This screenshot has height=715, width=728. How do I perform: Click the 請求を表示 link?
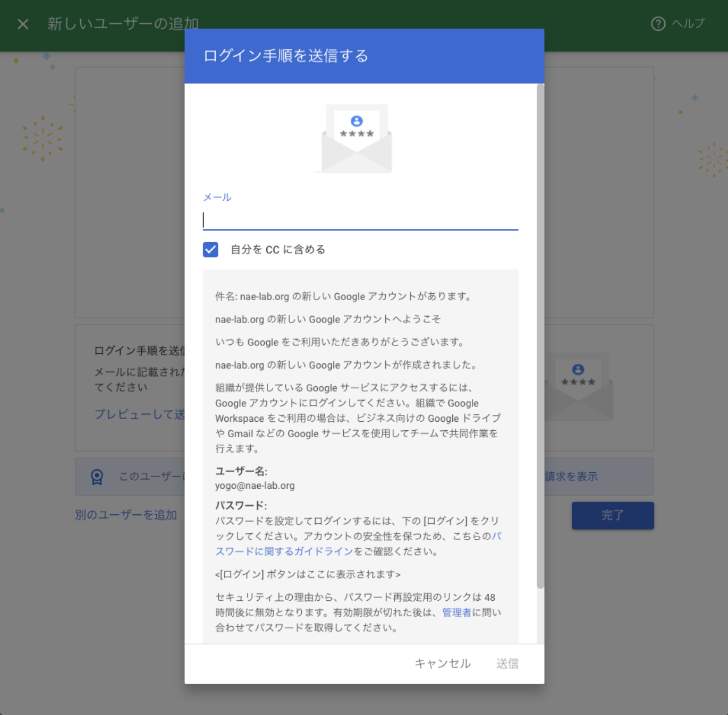tap(571, 476)
